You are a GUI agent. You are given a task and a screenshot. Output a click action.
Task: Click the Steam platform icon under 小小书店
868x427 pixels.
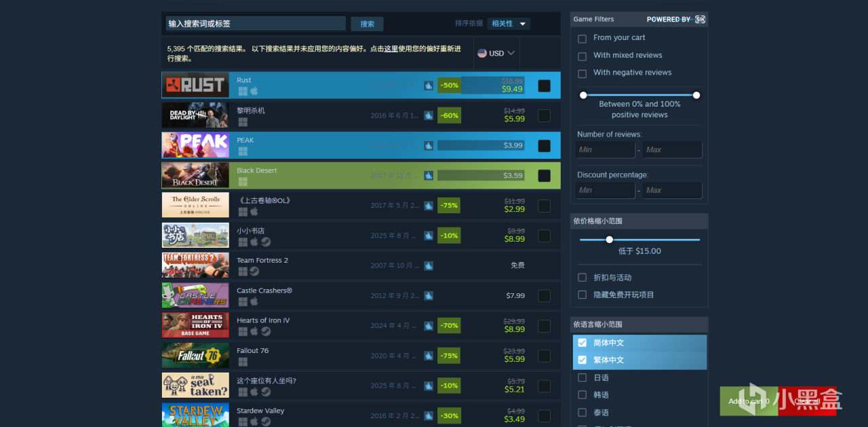coord(266,241)
